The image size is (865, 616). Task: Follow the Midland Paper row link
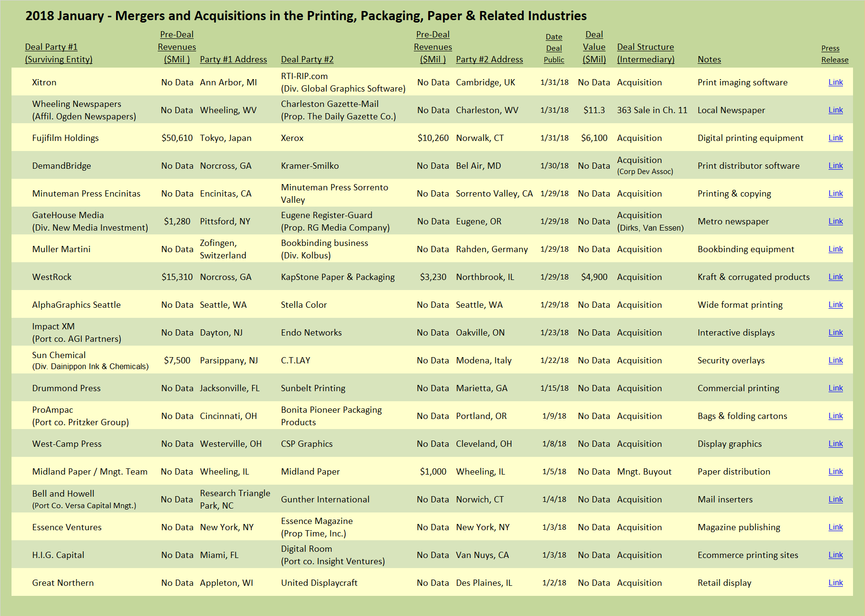point(835,472)
